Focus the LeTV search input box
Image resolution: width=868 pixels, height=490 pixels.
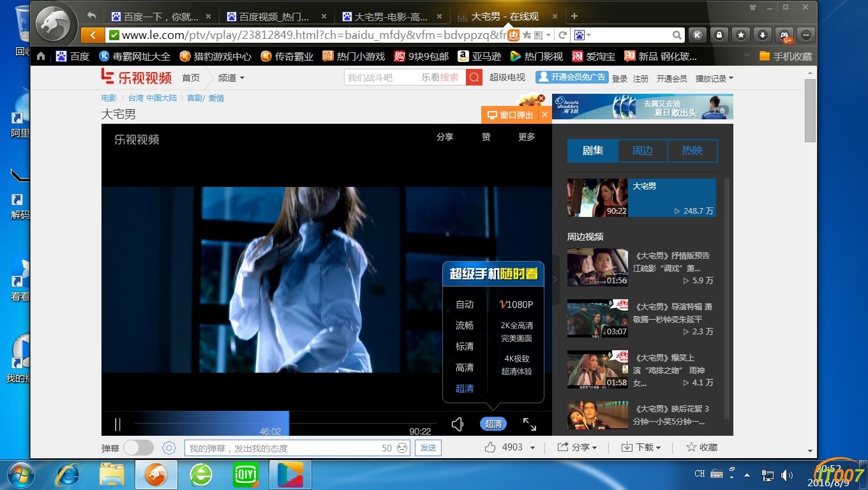[405, 77]
